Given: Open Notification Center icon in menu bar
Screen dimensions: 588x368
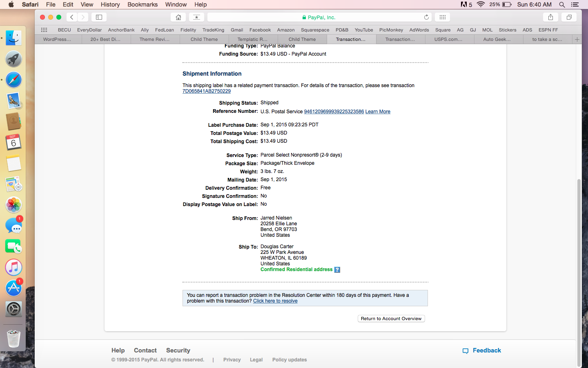Looking at the screenshot, I should [575, 4].
